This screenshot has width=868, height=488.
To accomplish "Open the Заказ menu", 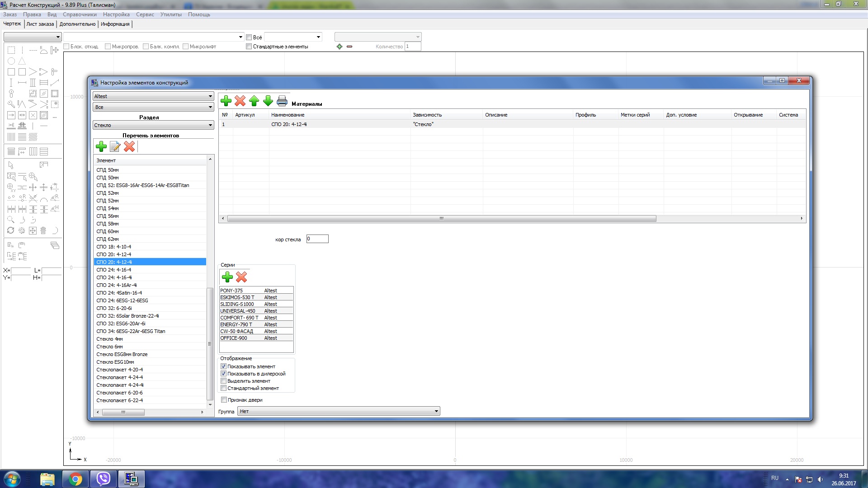I will point(10,14).
